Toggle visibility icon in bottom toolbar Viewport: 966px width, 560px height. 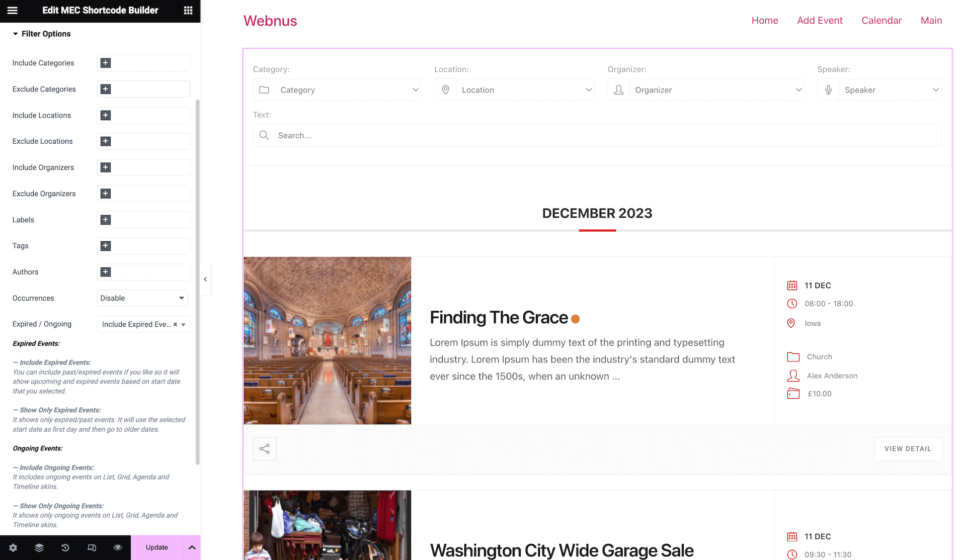click(118, 548)
